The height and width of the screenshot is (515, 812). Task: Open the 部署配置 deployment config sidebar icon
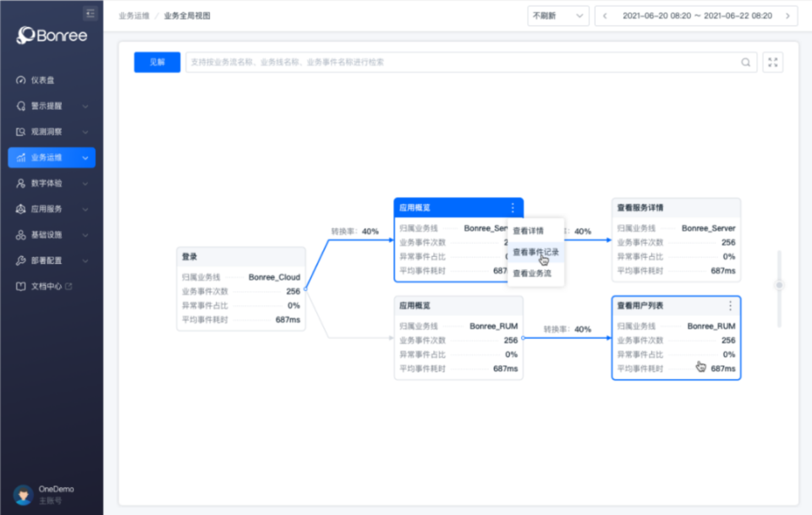click(22, 260)
